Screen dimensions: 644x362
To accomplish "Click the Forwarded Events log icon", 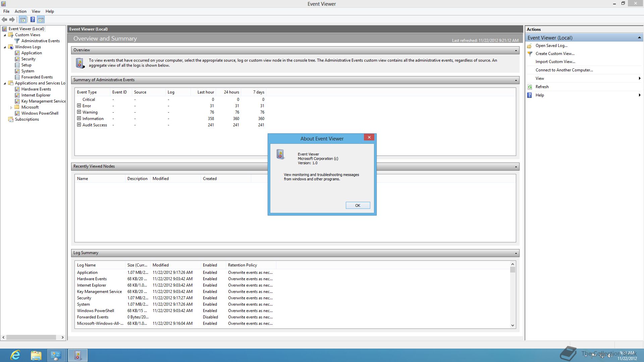I will pyautogui.click(x=17, y=77).
